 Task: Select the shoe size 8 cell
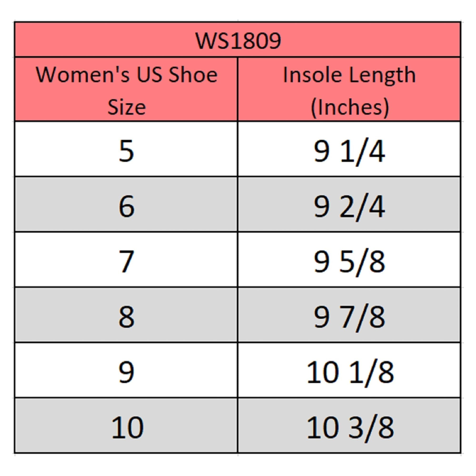tap(126, 315)
